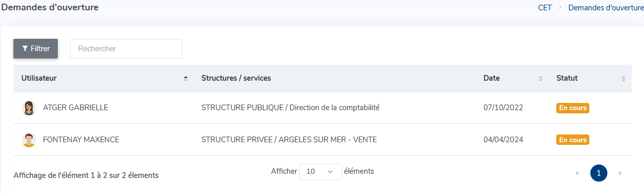Sort by the Date column arrows
The image size is (644, 194).
coord(540,79)
